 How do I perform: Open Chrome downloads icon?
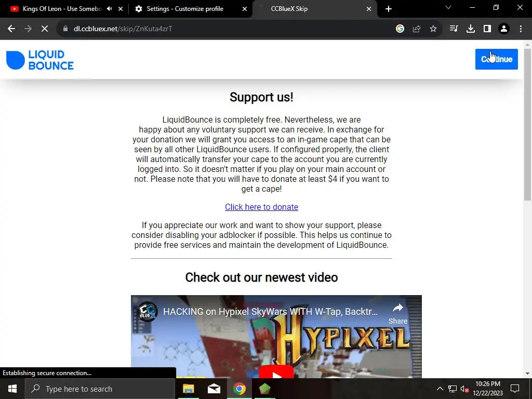pos(471,29)
